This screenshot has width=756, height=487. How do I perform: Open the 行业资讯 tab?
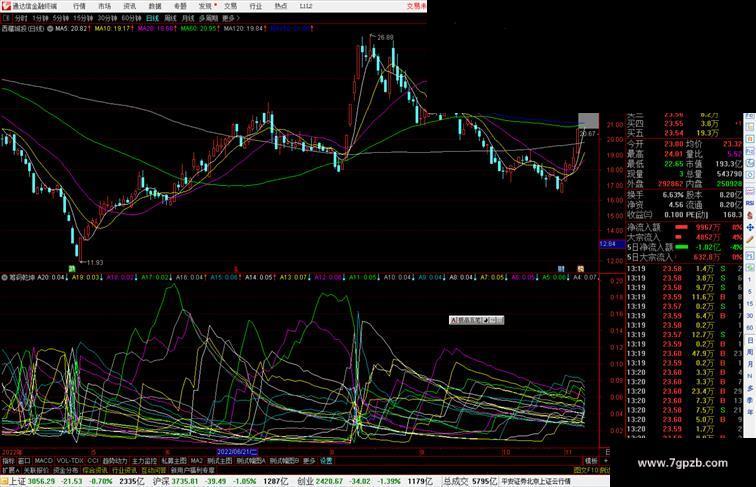click(x=124, y=470)
